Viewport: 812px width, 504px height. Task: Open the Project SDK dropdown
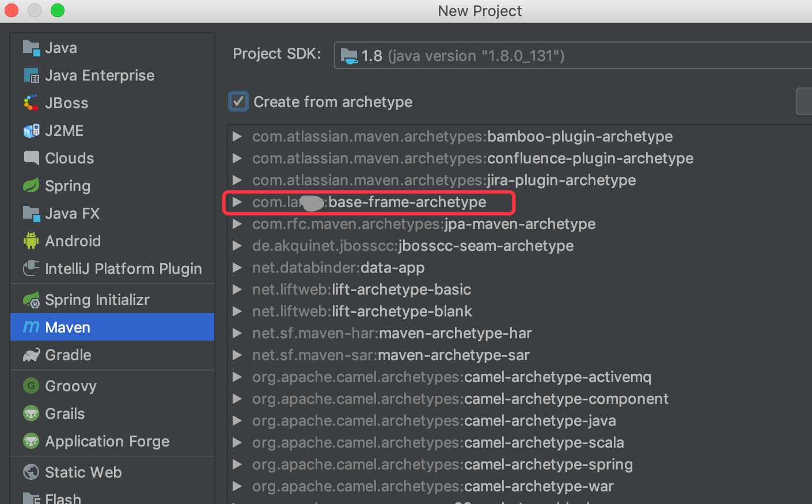pos(570,56)
